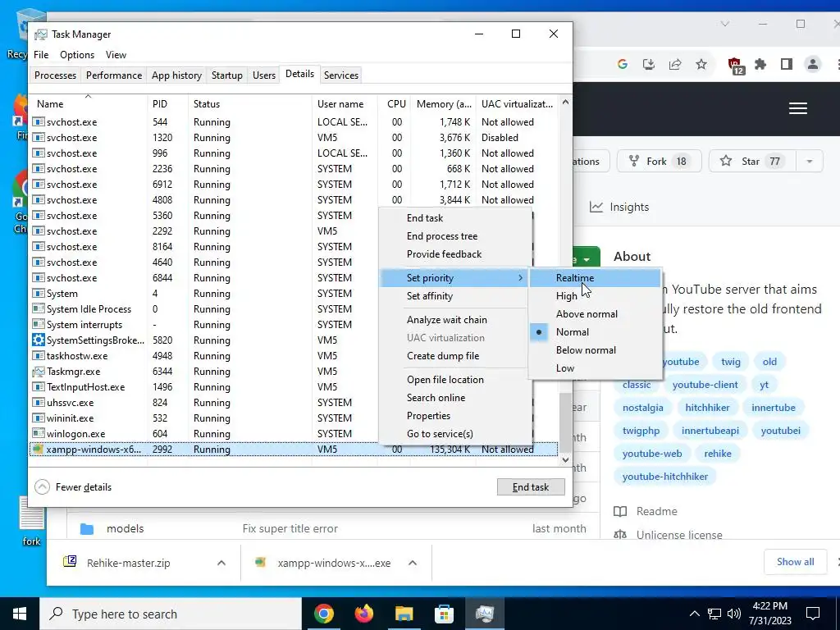The height and width of the screenshot is (630, 840).
Task: Set priority to Low
Action: pos(596,368)
